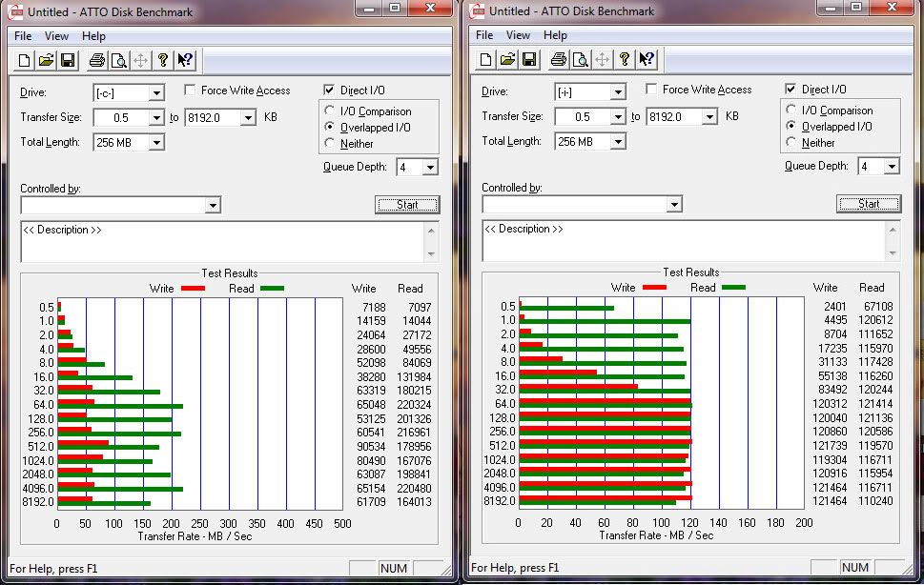The width and height of the screenshot is (924, 585).
Task: Select Overlapped I/O radio in left window
Action: tap(329, 127)
